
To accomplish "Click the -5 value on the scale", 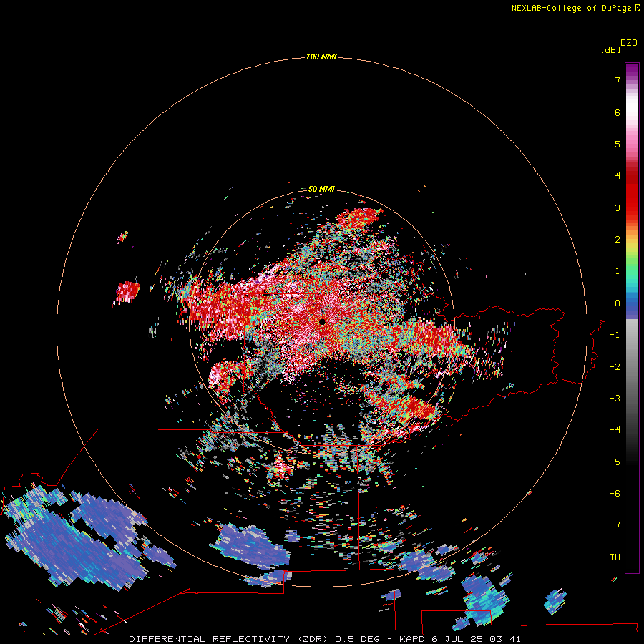I will pos(615,462).
